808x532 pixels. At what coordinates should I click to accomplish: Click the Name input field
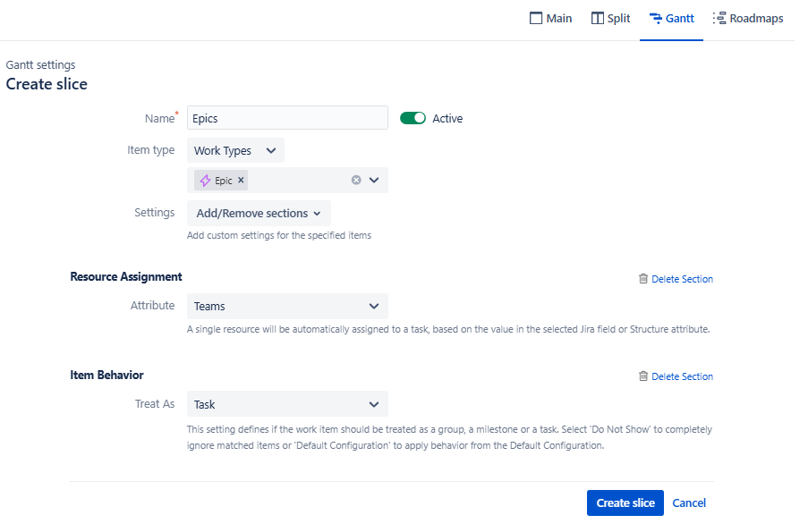point(287,118)
